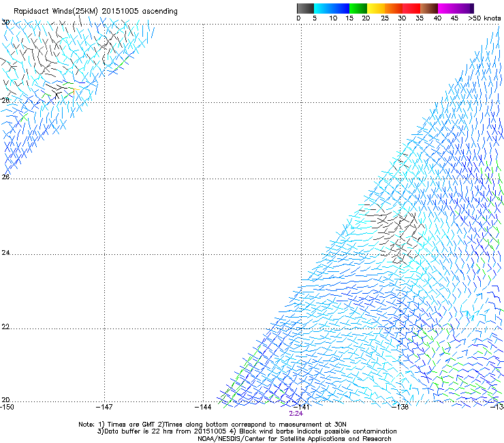Click the latitude label '22' on left axis
The height and width of the screenshot is (443, 504).
tap(5, 326)
